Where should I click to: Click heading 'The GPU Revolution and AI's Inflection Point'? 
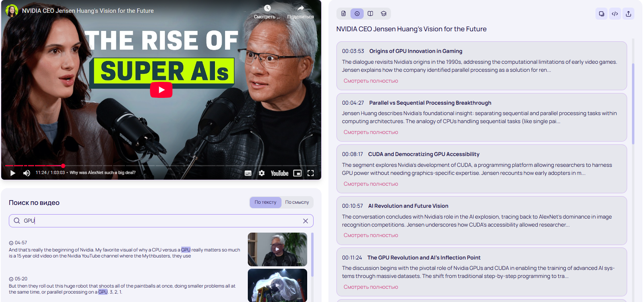click(424, 257)
